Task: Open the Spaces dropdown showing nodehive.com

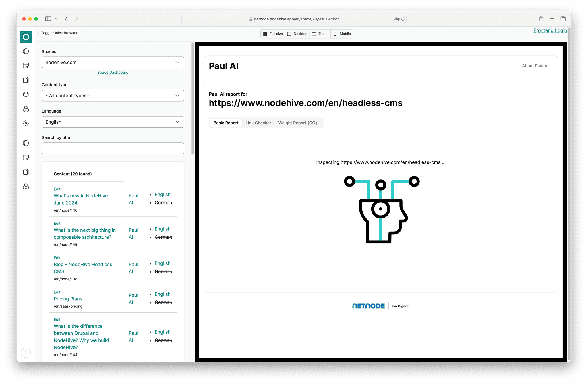Action: [x=113, y=62]
